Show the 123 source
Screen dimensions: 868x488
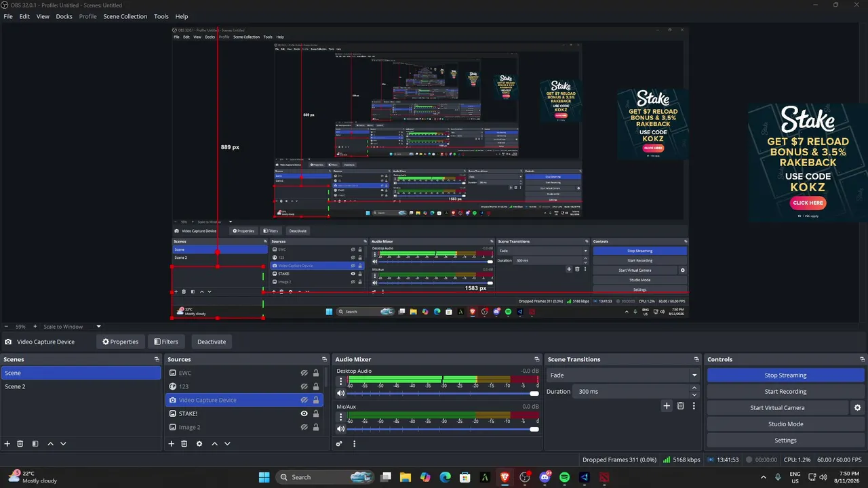click(304, 387)
